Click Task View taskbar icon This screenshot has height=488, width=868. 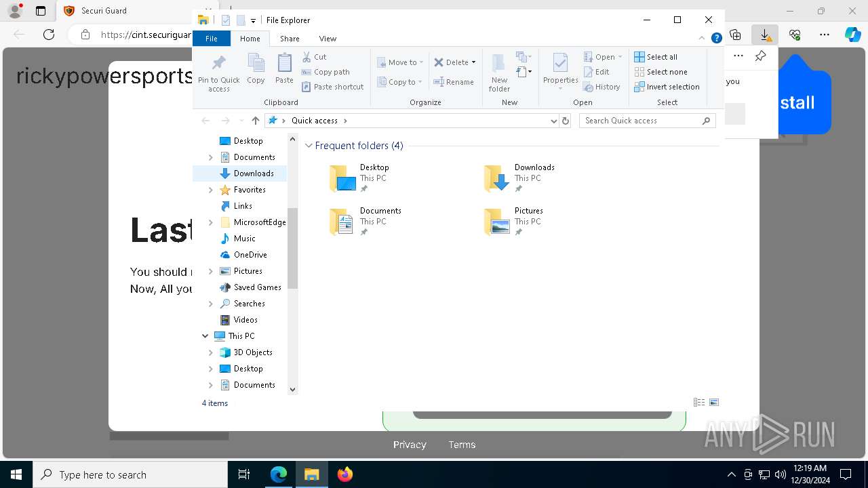tap(245, 474)
